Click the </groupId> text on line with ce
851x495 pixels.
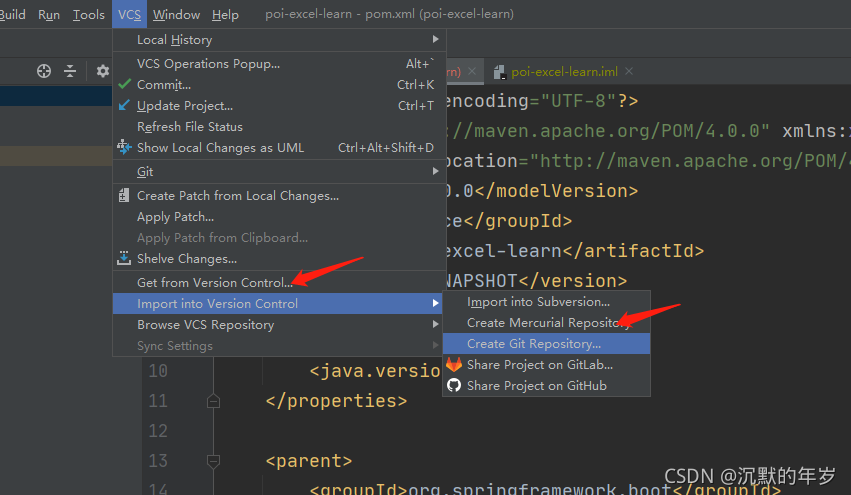click(517, 221)
